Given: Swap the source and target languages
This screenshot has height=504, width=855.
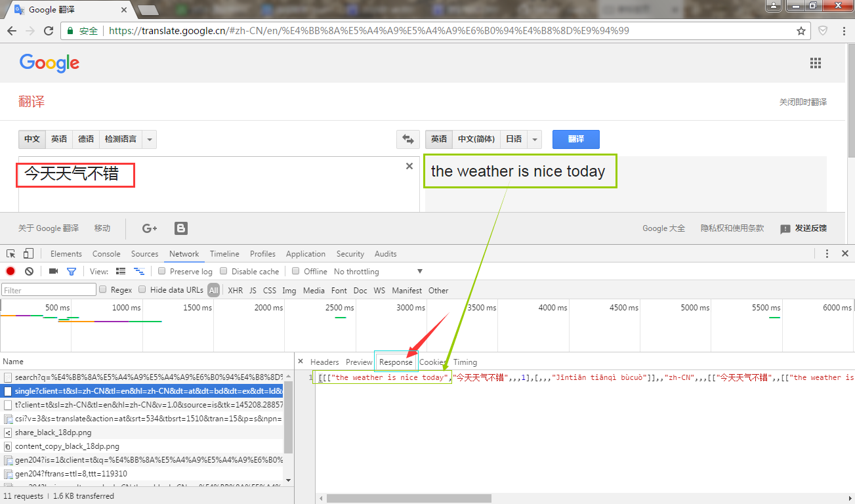Looking at the screenshot, I should pyautogui.click(x=408, y=139).
